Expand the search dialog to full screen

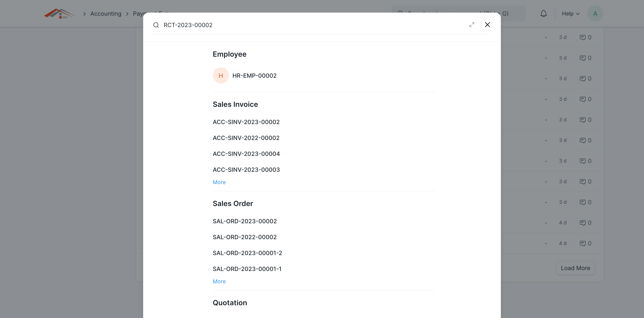click(472, 25)
